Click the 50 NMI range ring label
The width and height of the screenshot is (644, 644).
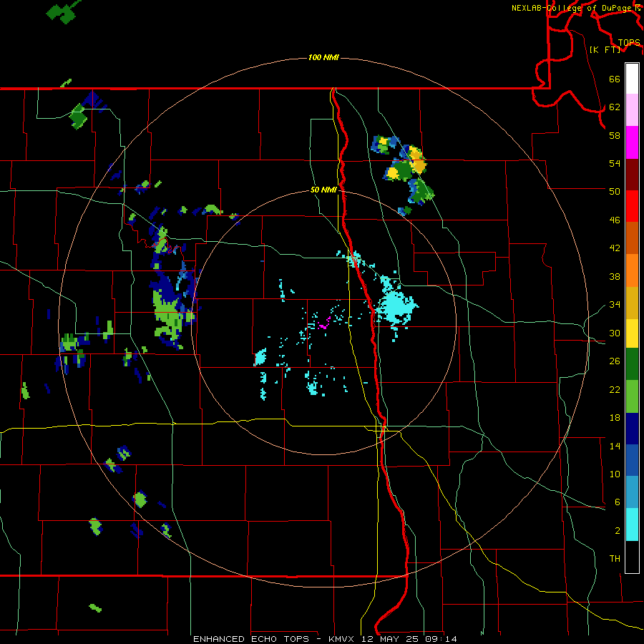click(323, 190)
